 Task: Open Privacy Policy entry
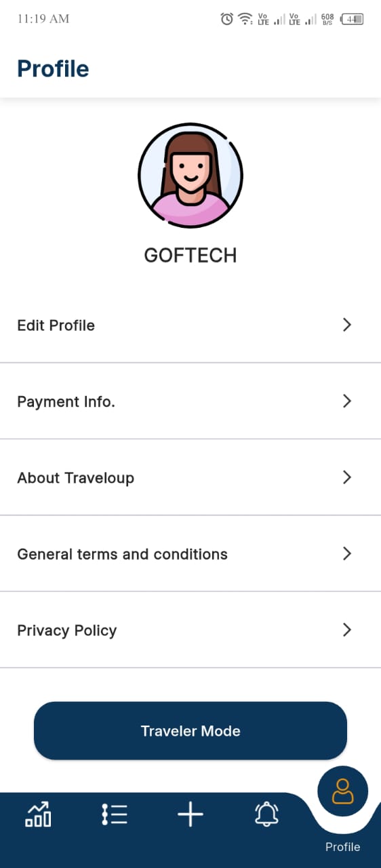[190, 630]
